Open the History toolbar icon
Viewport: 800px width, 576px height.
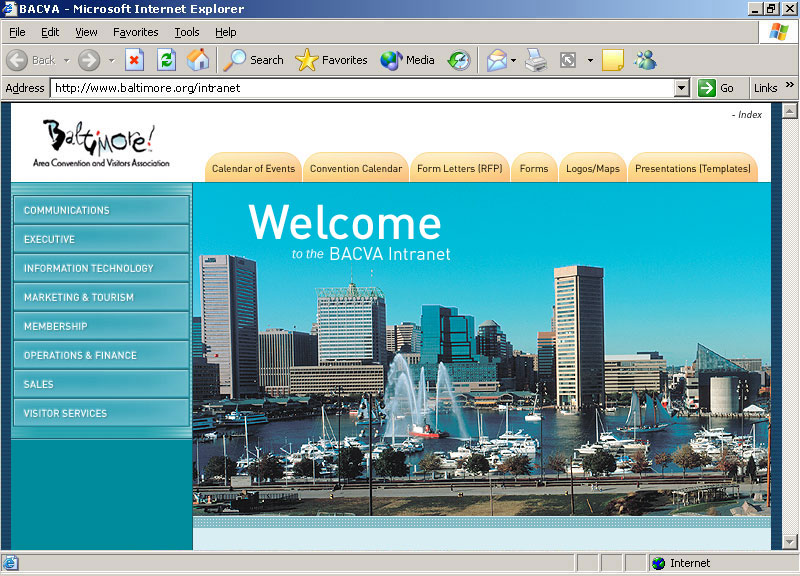(x=458, y=60)
